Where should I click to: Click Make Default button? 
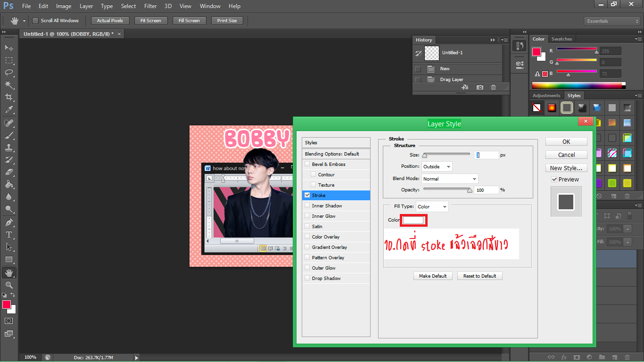point(433,276)
